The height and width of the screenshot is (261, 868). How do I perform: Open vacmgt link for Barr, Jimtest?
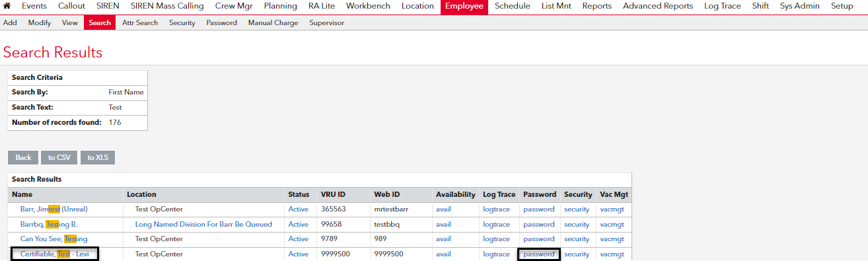pos(612,209)
